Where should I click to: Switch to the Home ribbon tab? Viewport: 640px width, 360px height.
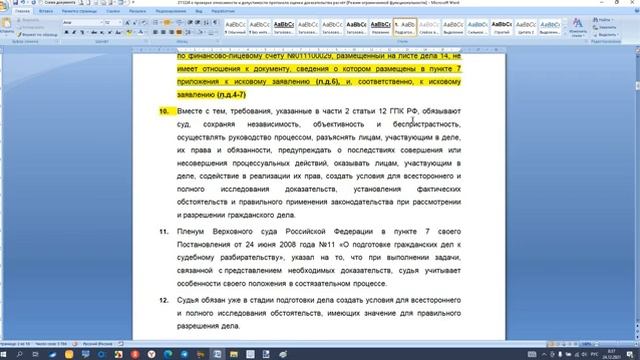(x=22, y=11)
